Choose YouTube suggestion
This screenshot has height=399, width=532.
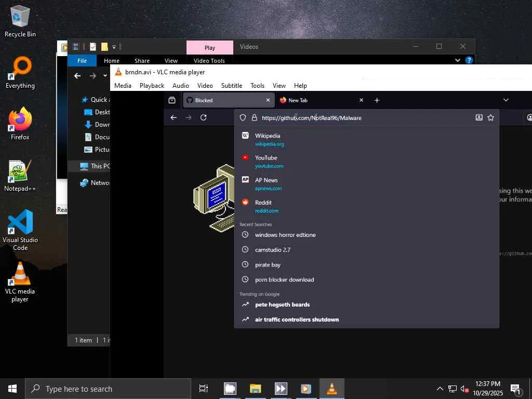click(x=366, y=162)
